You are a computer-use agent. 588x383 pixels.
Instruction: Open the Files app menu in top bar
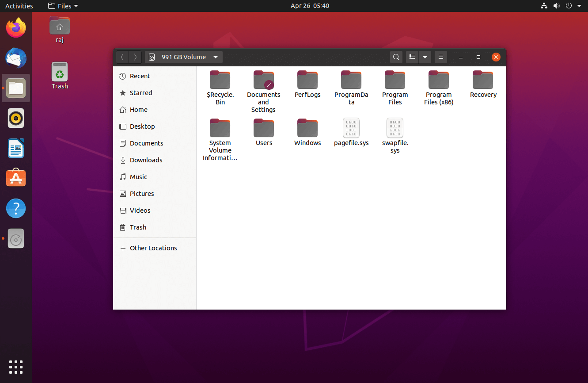coord(63,6)
